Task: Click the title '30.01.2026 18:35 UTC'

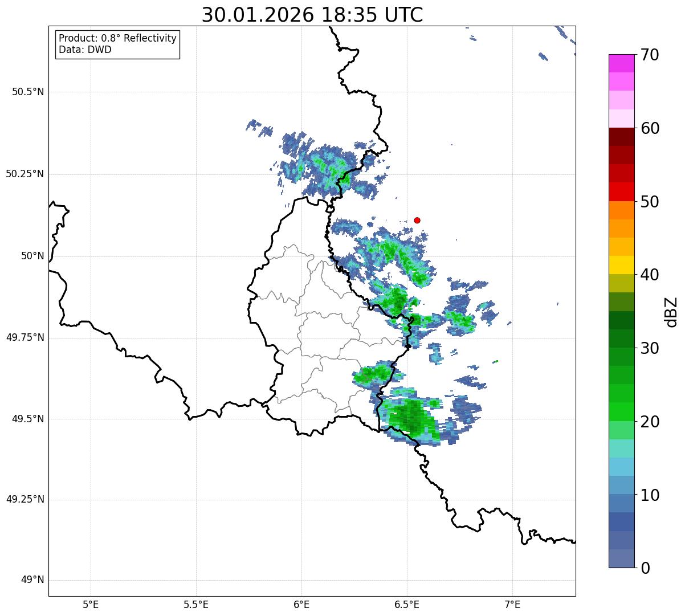Action: (312, 15)
